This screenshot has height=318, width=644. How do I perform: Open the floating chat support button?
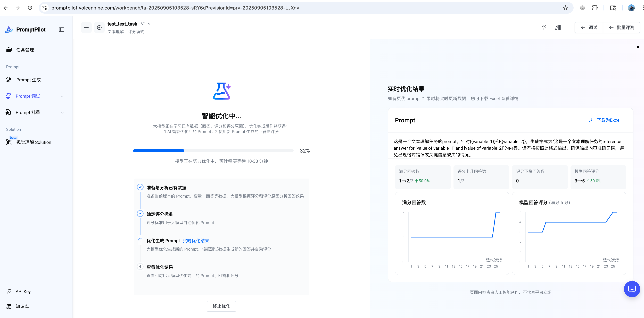click(632, 289)
